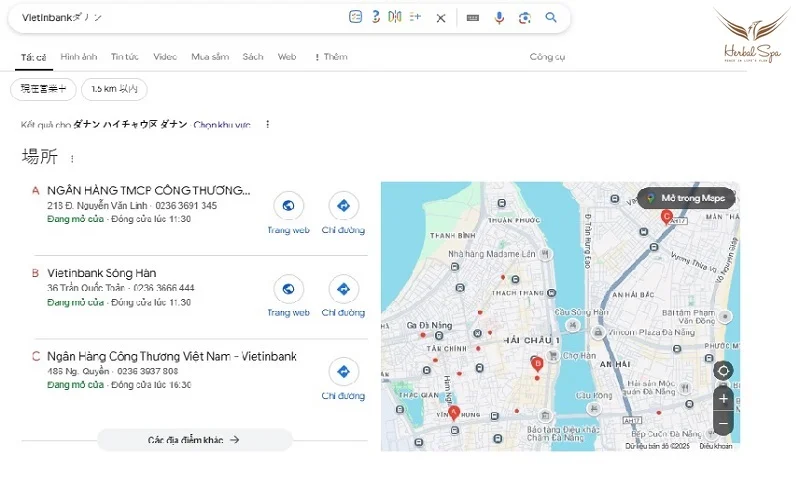Select map pin B near Chợ Hàn
800x500 pixels.
[537, 364]
